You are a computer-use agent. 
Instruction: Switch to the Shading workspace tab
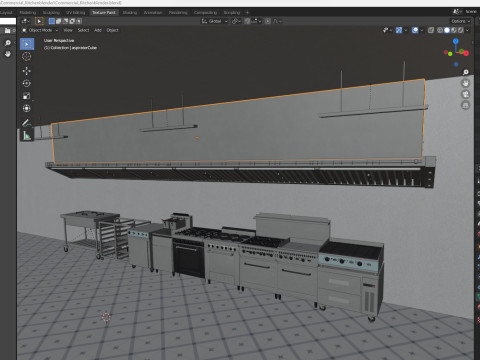click(130, 12)
